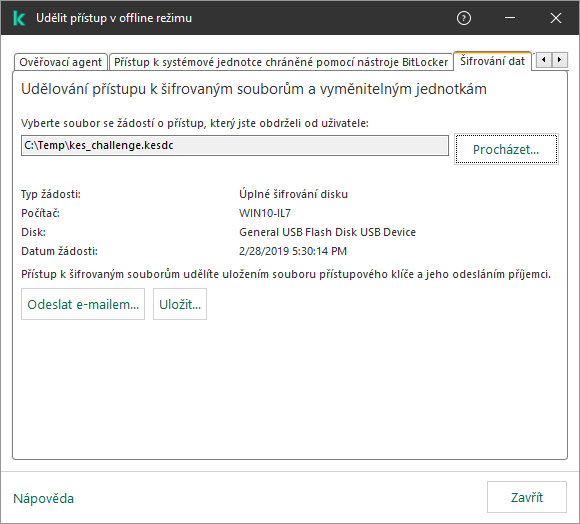Browse for file with Procházet button

(506, 149)
